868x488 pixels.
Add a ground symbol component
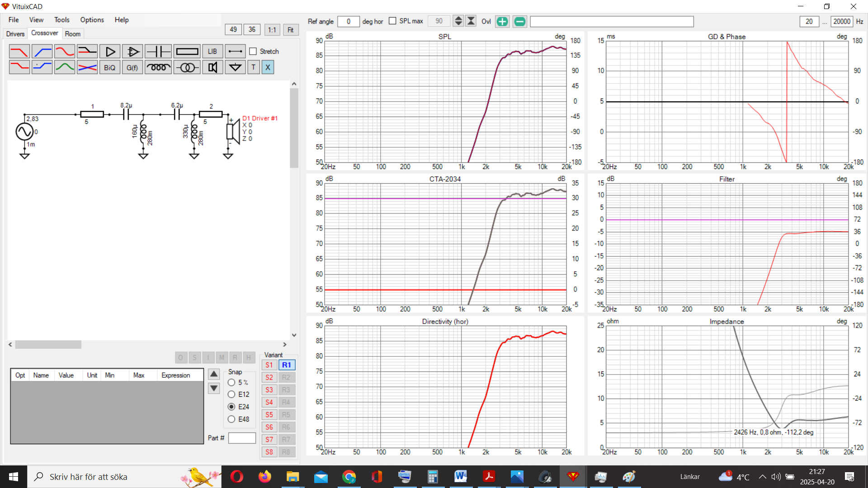pyautogui.click(x=235, y=67)
